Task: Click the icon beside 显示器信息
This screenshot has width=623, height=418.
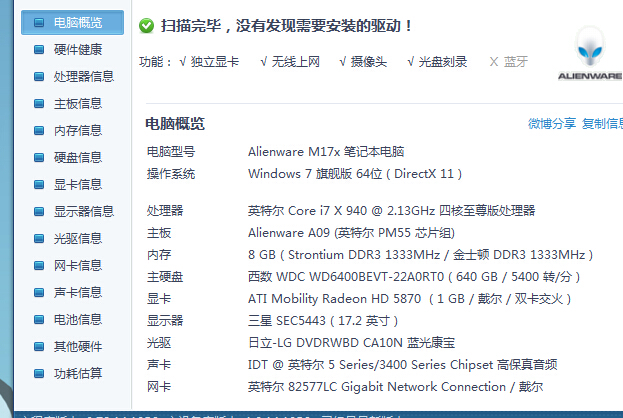Action: coord(39,211)
